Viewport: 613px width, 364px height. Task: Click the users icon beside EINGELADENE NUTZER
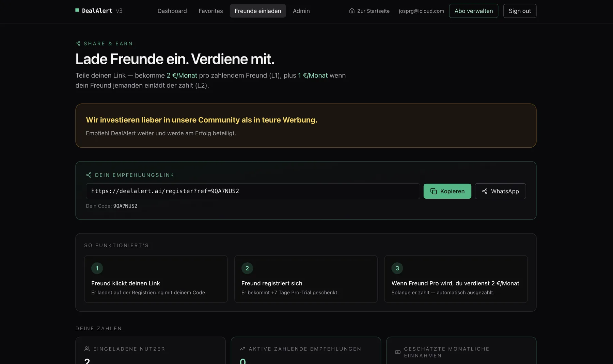(x=87, y=349)
